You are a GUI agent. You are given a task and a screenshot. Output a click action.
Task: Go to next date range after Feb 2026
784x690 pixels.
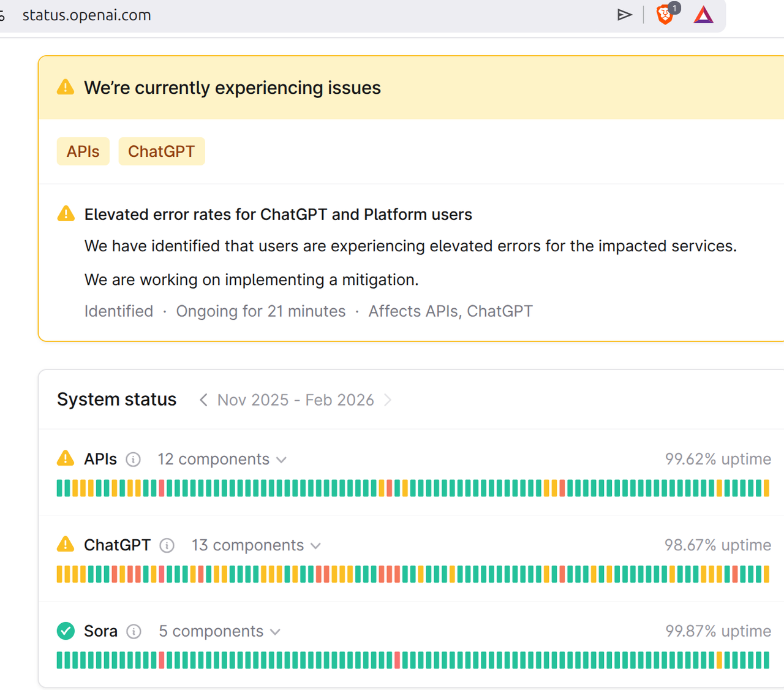388,400
